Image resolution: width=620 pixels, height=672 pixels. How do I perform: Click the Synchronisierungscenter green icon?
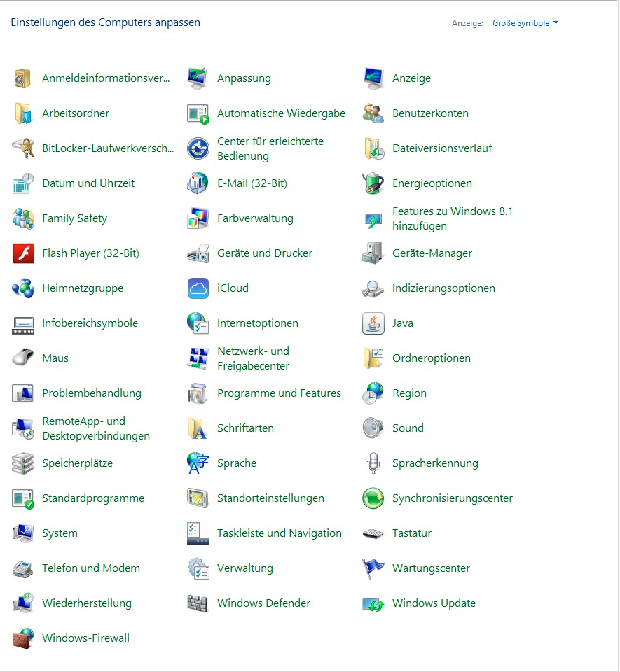tap(373, 498)
